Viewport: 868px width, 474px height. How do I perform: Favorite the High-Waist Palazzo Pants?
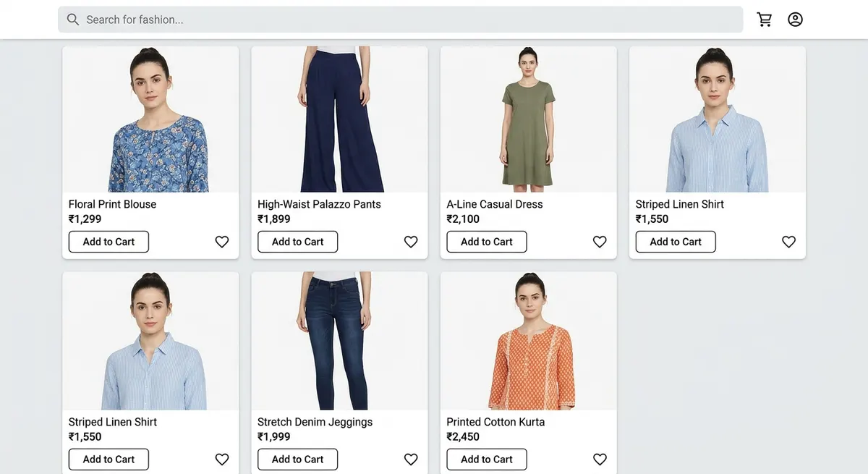[x=410, y=241]
